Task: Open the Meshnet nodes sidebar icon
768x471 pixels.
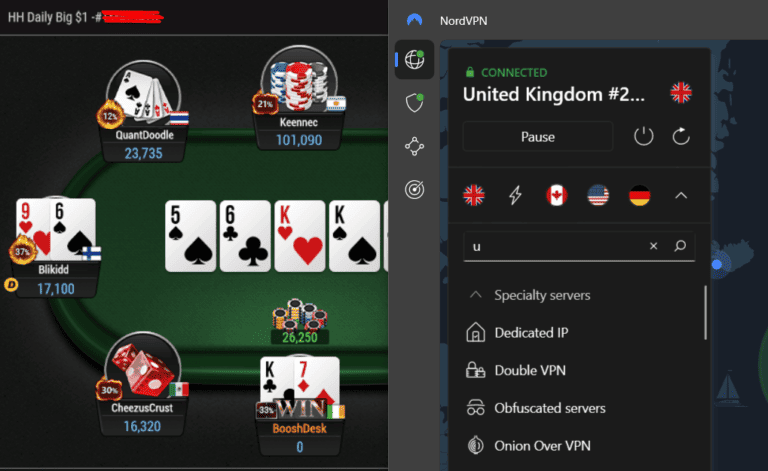Action: 414,146
